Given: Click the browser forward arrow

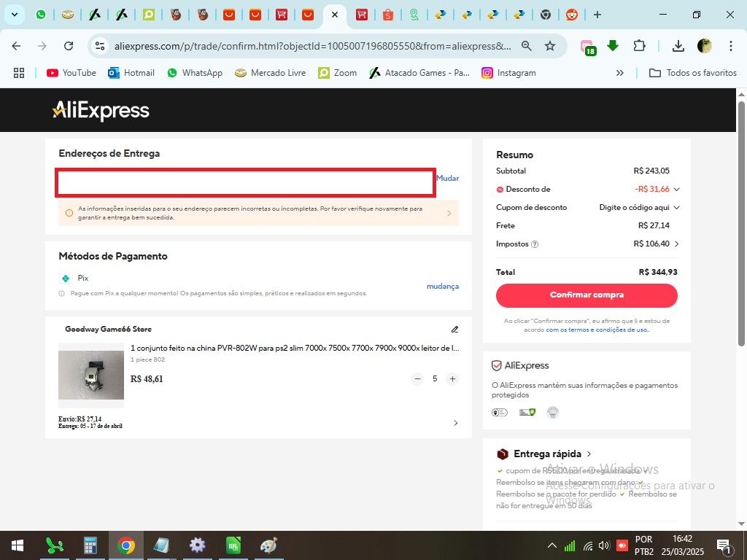Looking at the screenshot, I should 42,46.
